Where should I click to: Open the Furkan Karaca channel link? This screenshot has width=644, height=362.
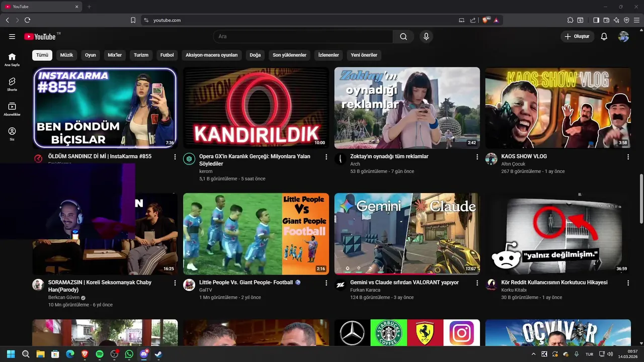point(365,290)
